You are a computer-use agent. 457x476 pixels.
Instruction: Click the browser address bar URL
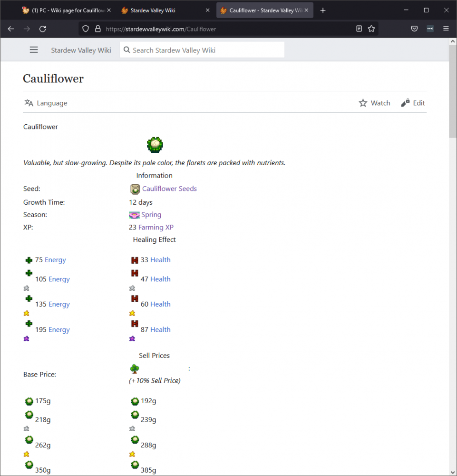pyautogui.click(x=161, y=29)
